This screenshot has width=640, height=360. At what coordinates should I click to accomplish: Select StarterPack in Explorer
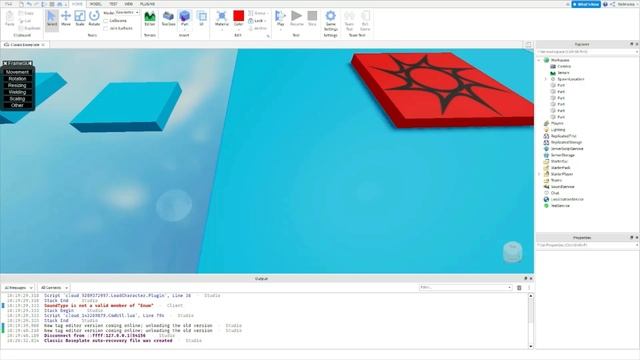click(x=560, y=168)
